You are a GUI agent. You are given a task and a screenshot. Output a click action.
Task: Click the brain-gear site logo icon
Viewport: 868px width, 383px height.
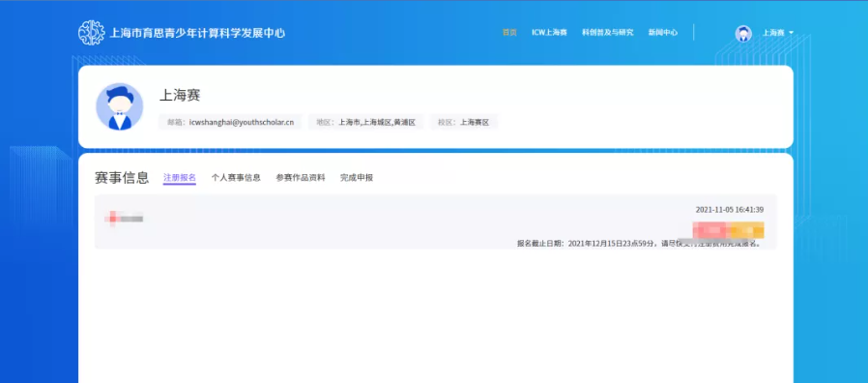[91, 33]
